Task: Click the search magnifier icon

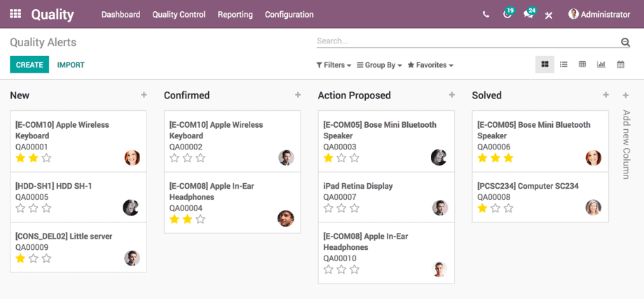Action: (x=625, y=43)
